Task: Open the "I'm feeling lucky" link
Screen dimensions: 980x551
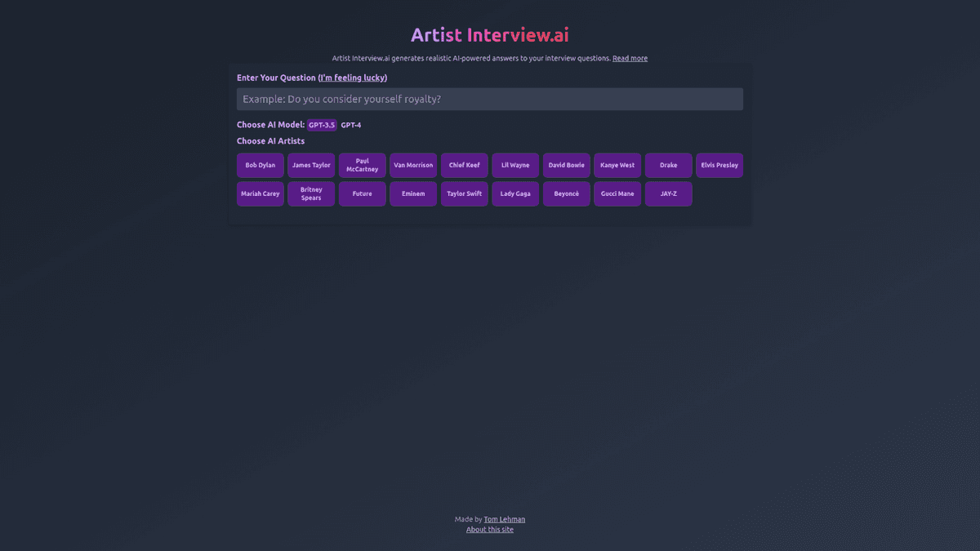Action: click(x=353, y=78)
